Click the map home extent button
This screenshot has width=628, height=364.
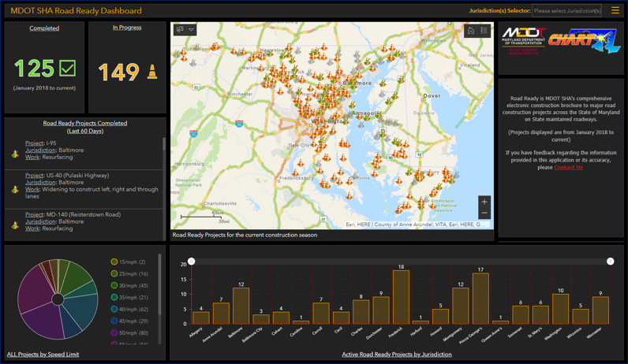(x=471, y=31)
